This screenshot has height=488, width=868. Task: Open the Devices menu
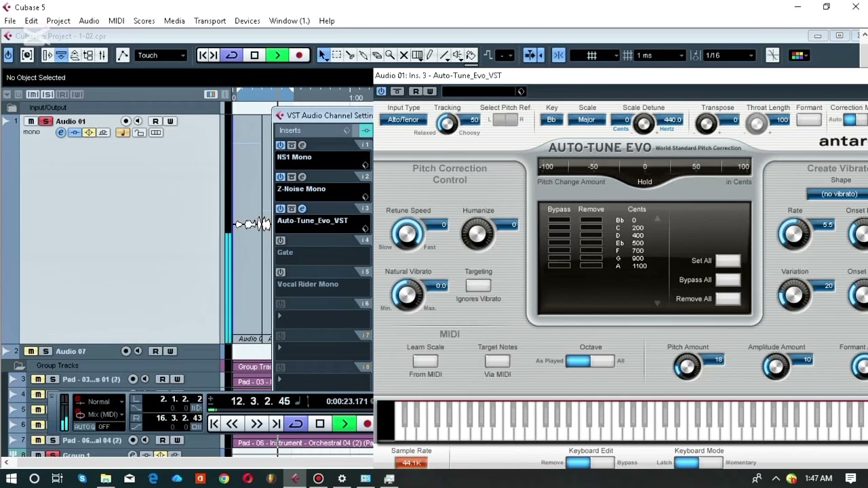click(x=248, y=21)
